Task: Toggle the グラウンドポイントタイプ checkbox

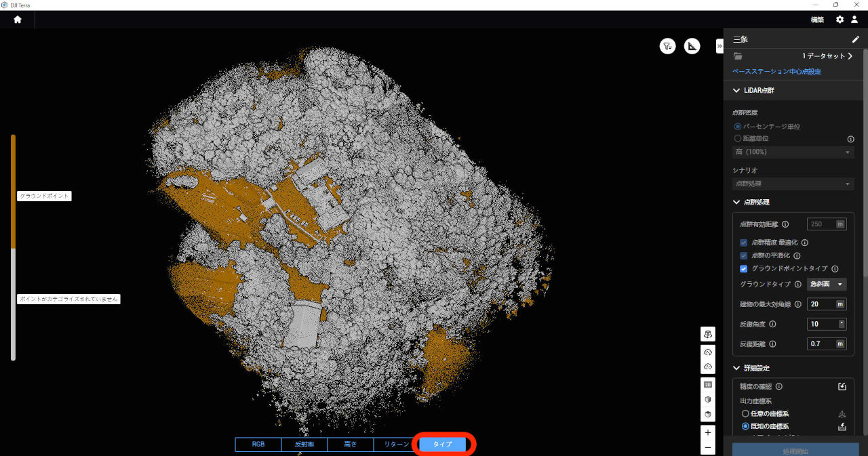Action: point(744,269)
